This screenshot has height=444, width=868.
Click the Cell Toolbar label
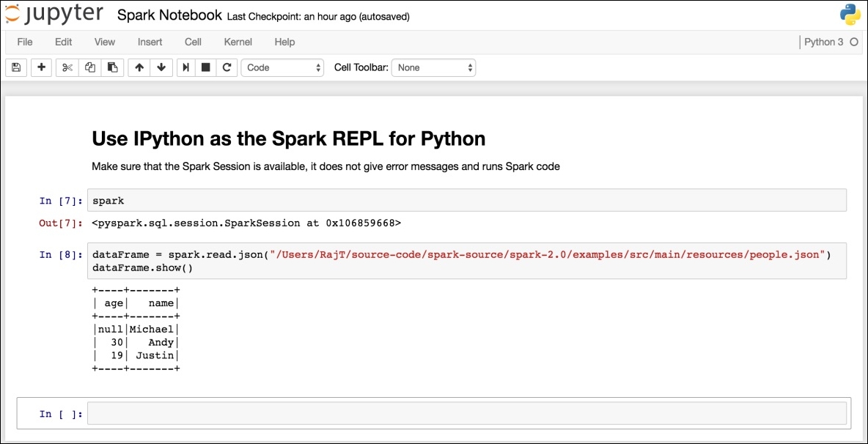361,67
